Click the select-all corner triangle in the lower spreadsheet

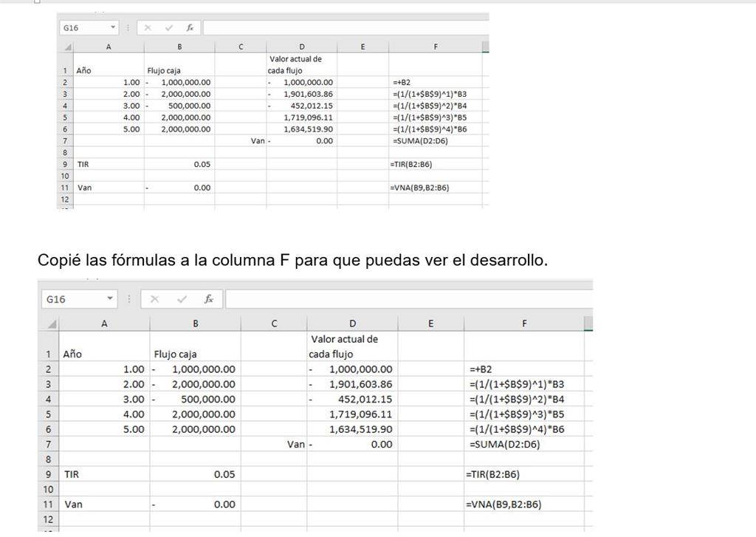click(51, 324)
